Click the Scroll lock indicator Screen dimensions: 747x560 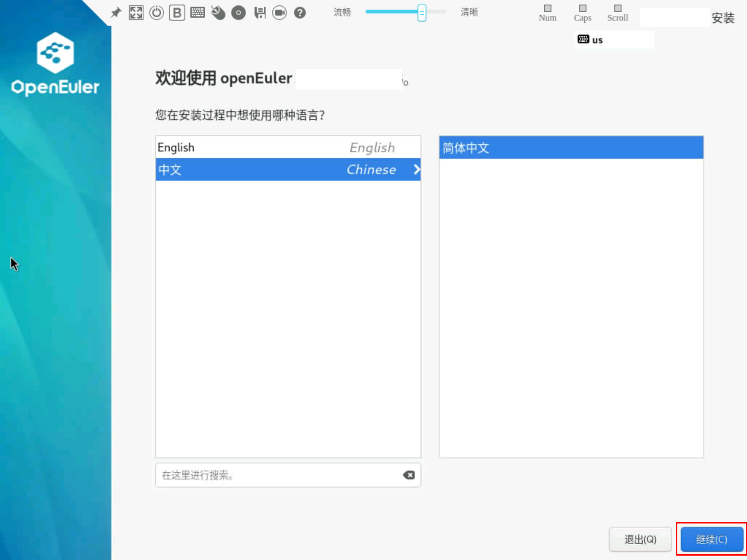click(617, 13)
